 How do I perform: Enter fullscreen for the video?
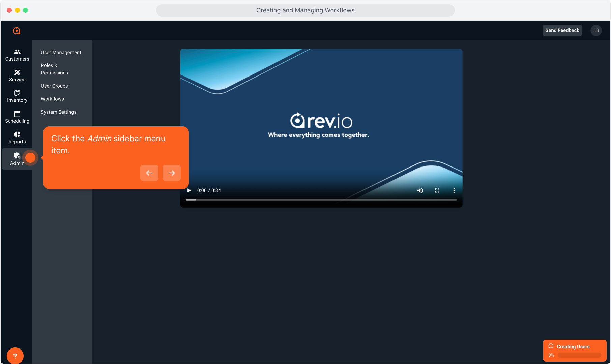(x=437, y=190)
